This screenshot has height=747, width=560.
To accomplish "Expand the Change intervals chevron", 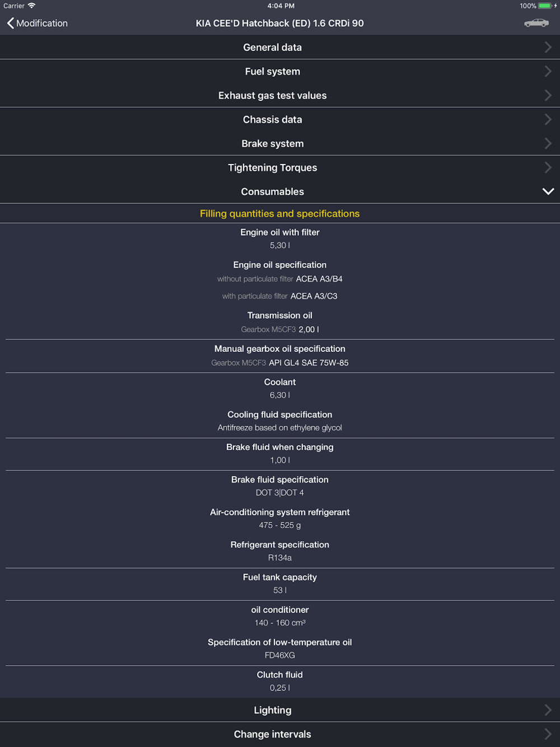I will (x=548, y=734).
